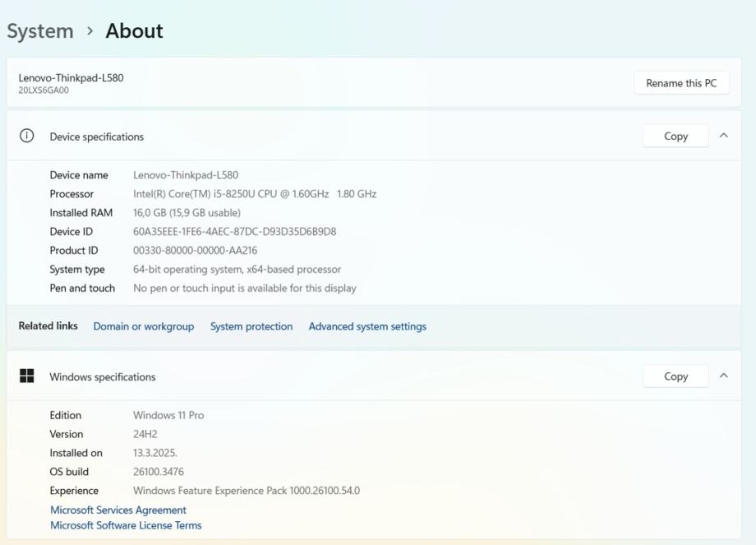Collapse the Windows specifications section
This screenshot has height=545, width=756.
click(723, 376)
